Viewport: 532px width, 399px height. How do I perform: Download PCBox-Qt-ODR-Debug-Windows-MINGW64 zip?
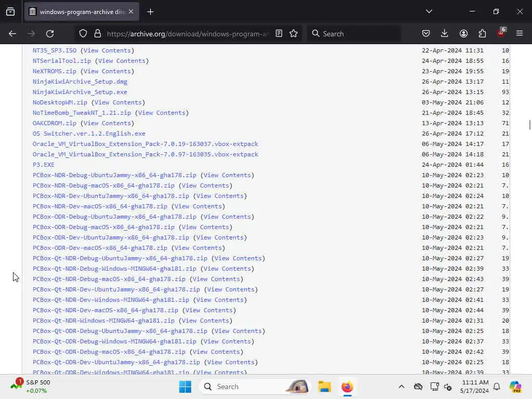coord(114,341)
